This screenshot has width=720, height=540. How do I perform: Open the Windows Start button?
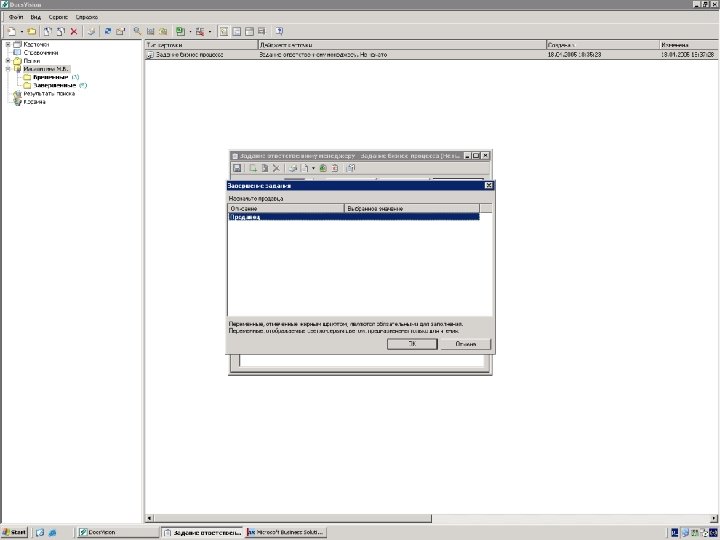(14, 533)
